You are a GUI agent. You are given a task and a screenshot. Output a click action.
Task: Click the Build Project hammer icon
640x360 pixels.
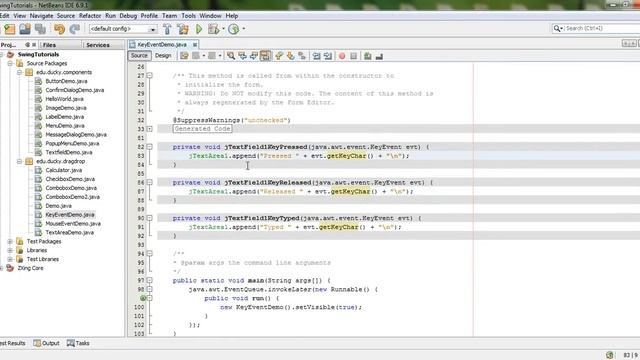coord(167,29)
